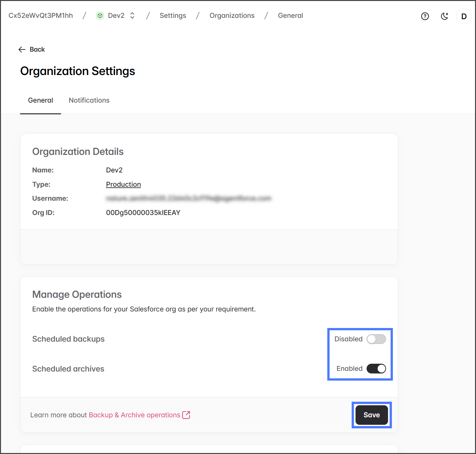Click the green Dev2 org cube icon
The width and height of the screenshot is (476, 454).
coord(100,16)
